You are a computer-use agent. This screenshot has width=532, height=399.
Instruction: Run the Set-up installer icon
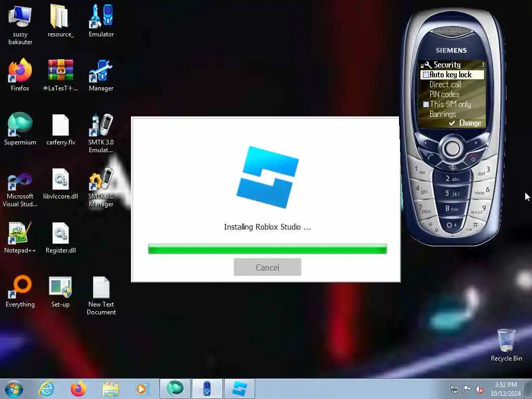click(60, 291)
